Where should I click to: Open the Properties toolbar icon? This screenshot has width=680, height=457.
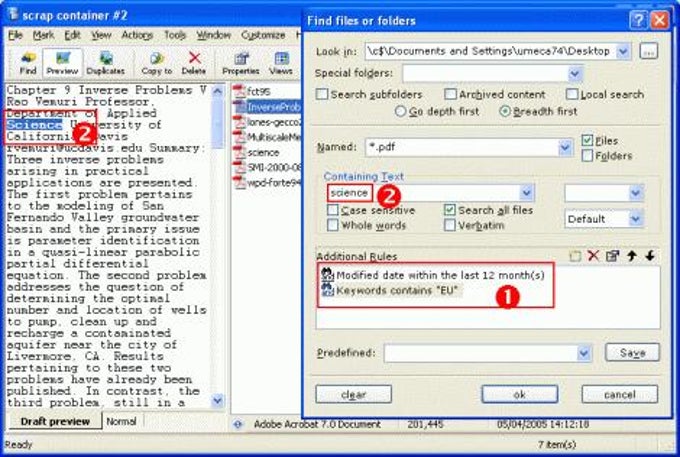[x=241, y=63]
